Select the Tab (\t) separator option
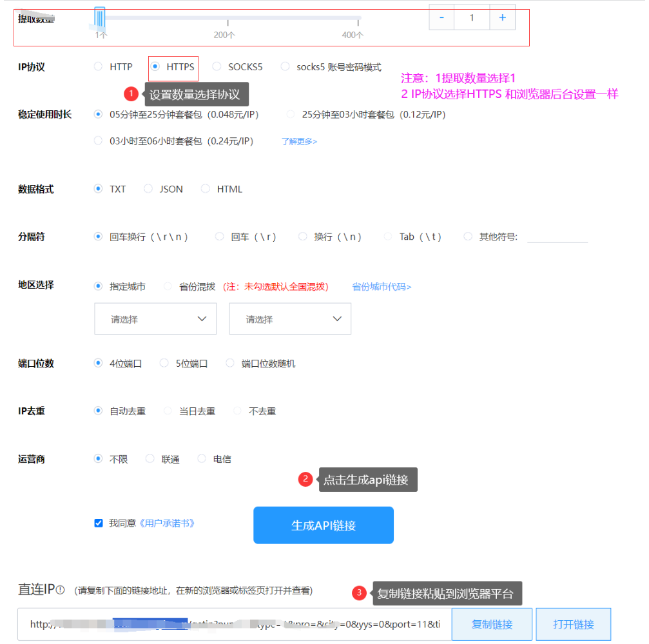This screenshot has width=649, height=644. [x=388, y=237]
